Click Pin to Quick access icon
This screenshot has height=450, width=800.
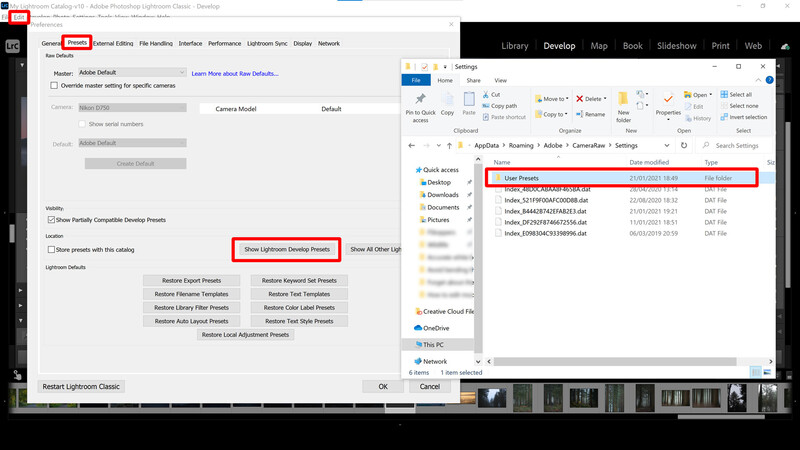[420, 99]
